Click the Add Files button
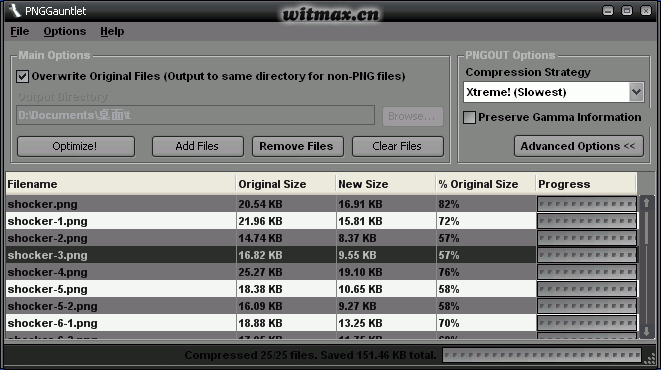The height and width of the screenshot is (370, 661). point(198,146)
